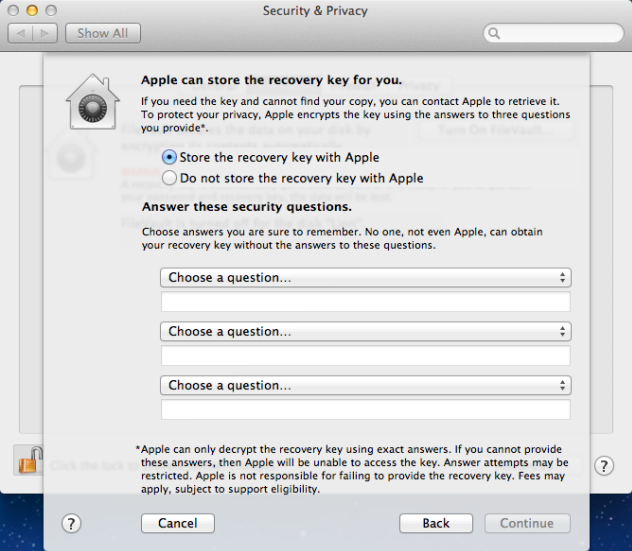This screenshot has width=632, height=551.
Task: Open help in the Security & Privacy window corner
Action: click(x=604, y=466)
